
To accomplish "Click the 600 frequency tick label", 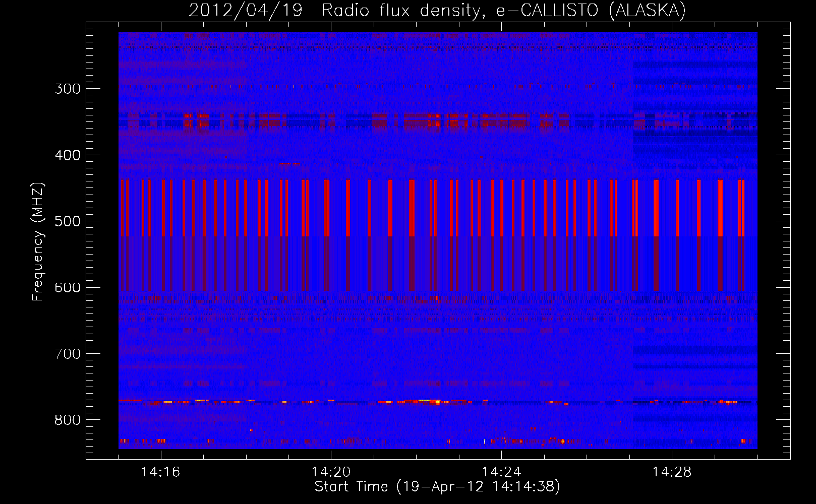I will (x=68, y=288).
